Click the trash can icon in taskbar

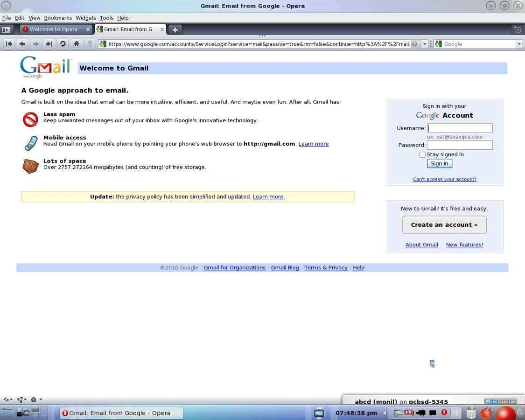(x=471, y=413)
